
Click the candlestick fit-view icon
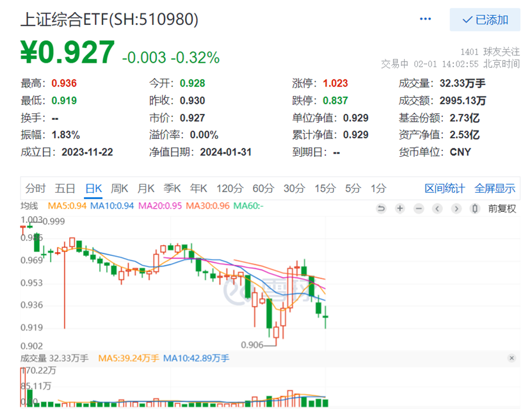coord(474,209)
